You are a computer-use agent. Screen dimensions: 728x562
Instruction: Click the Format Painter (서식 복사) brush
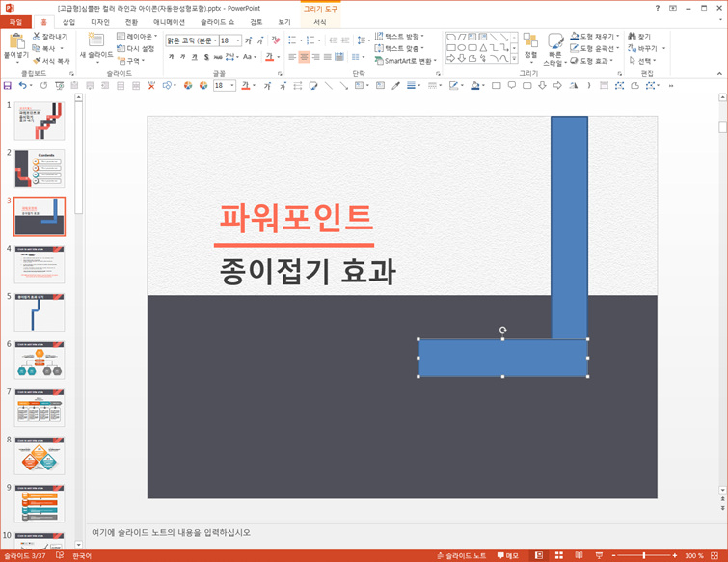[51, 61]
